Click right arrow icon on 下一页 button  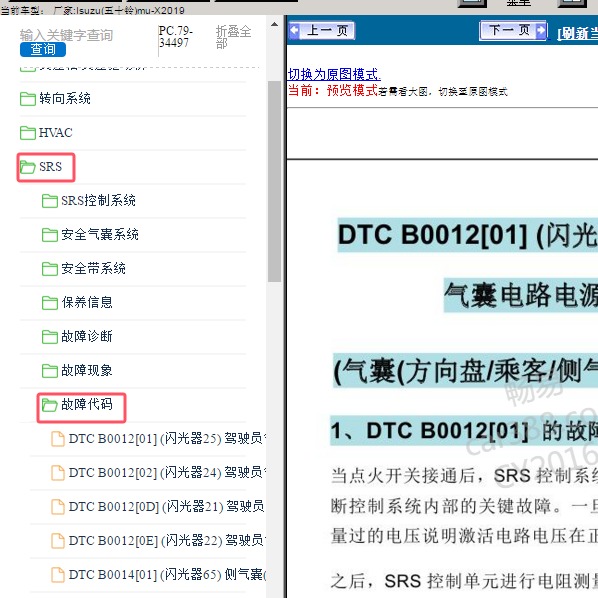(x=541, y=30)
